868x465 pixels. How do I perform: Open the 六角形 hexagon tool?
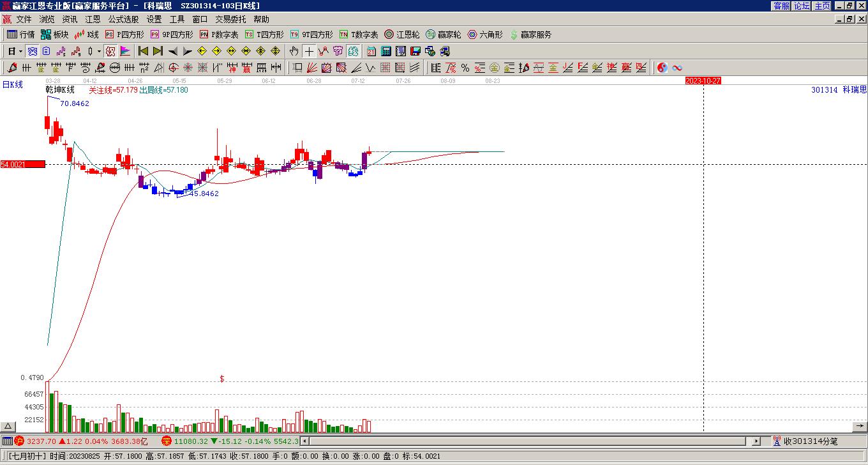point(485,34)
